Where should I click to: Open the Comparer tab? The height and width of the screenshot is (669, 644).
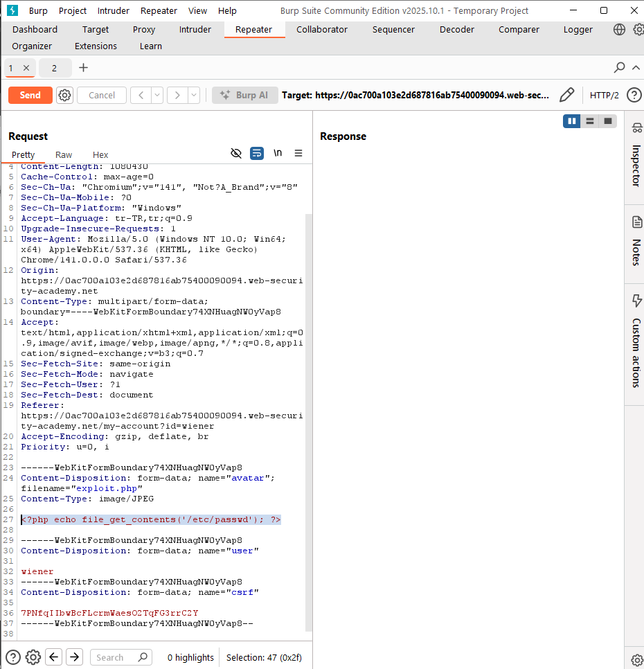pyautogui.click(x=519, y=30)
